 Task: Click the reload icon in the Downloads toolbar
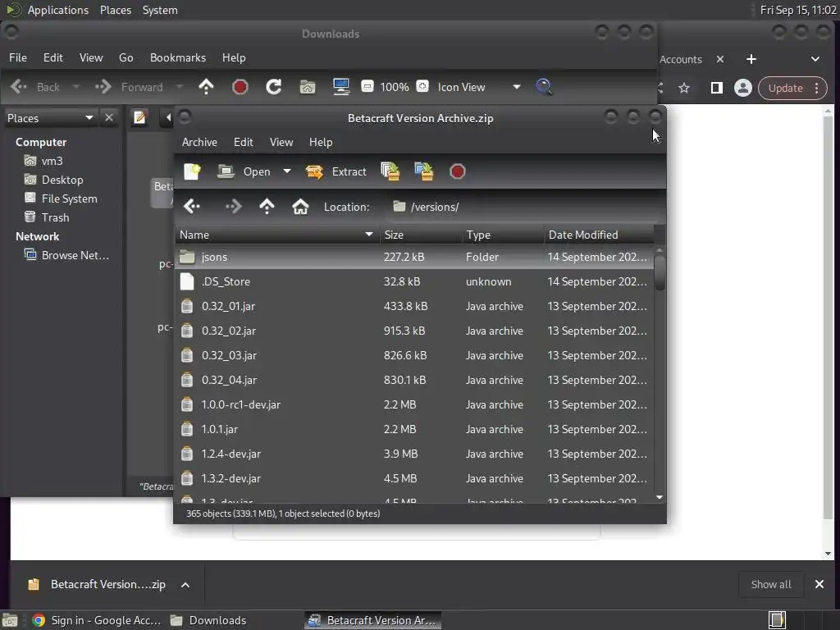pos(274,87)
